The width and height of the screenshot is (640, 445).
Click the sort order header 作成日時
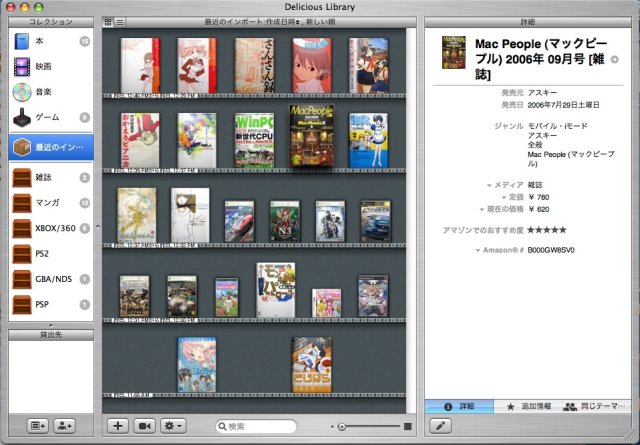coord(282,22)
